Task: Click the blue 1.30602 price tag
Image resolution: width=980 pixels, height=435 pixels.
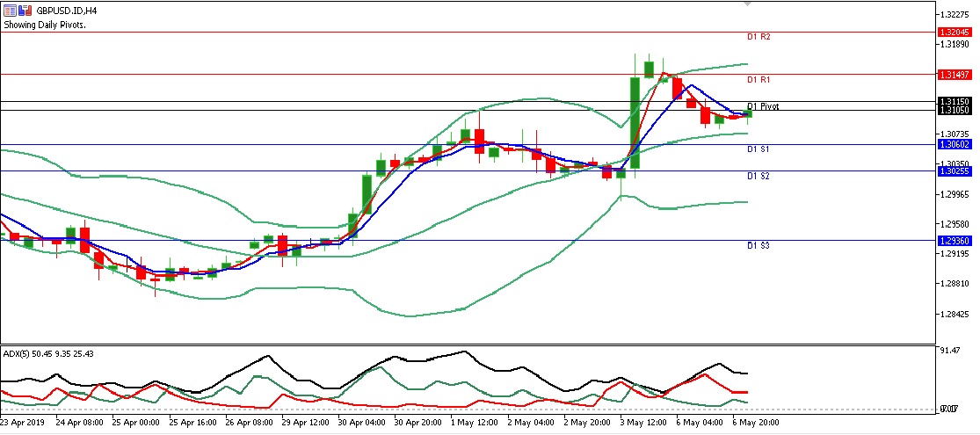Action: (955, 144)
